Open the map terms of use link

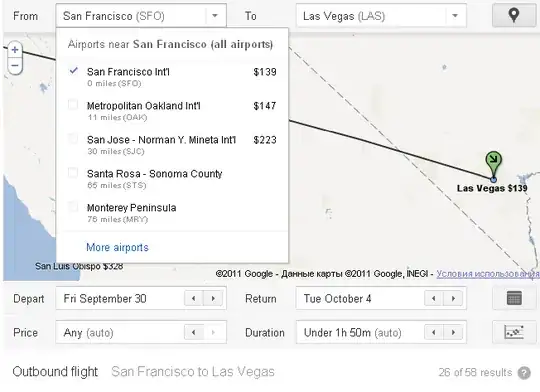tap(488, 274)
